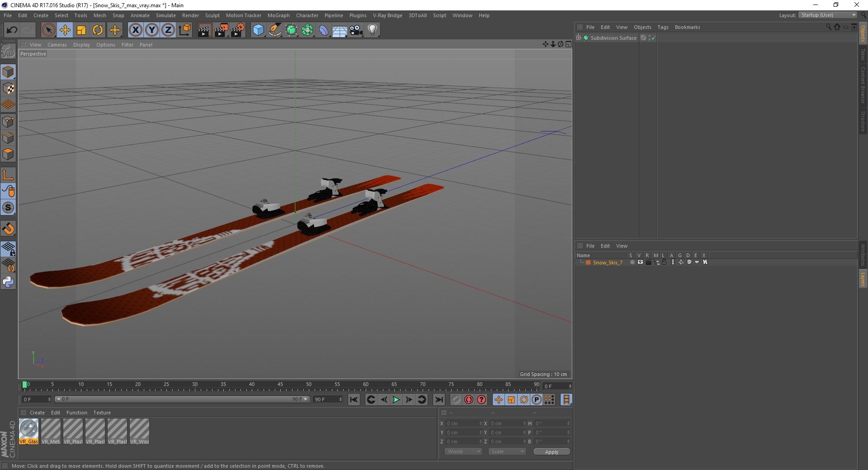Render the active view
This screenshot has width=868, height=470.
tap(204, 30)
